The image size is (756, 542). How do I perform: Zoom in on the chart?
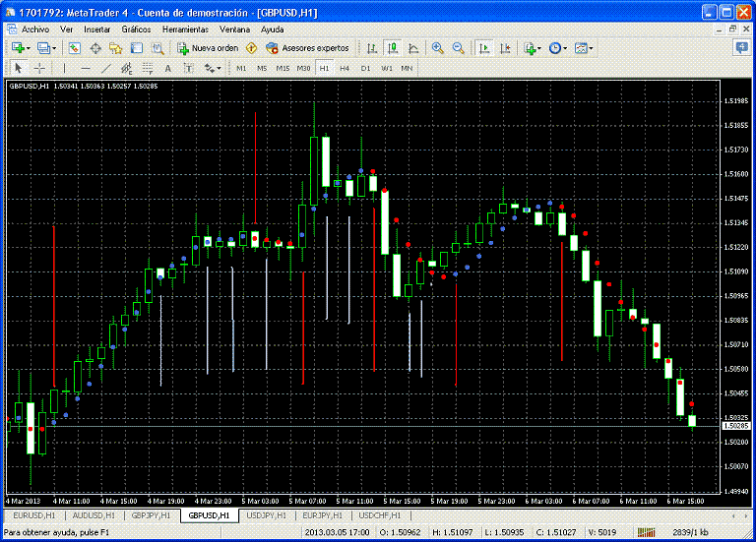coord(437,47)
